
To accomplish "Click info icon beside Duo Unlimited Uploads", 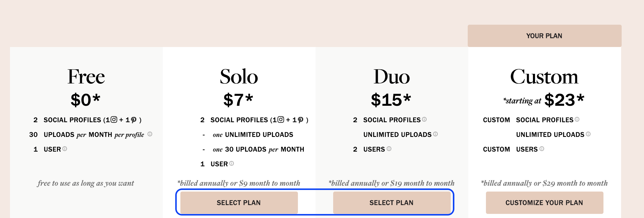I will (435, 134).
